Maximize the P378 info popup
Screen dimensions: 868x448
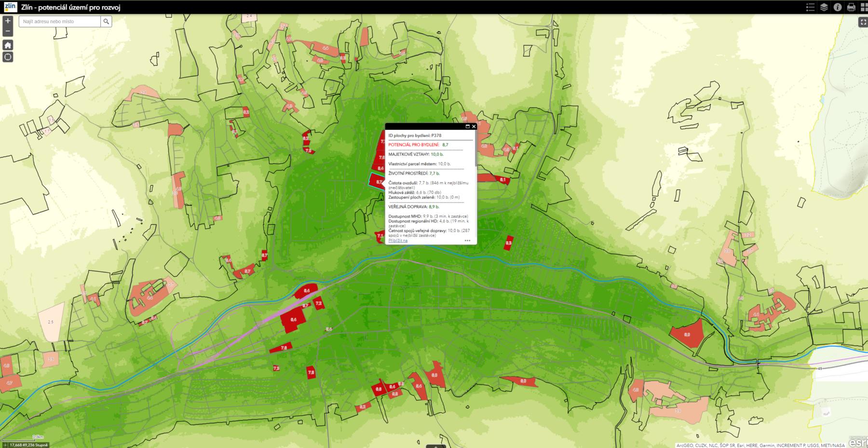click(x=467, y=126)
